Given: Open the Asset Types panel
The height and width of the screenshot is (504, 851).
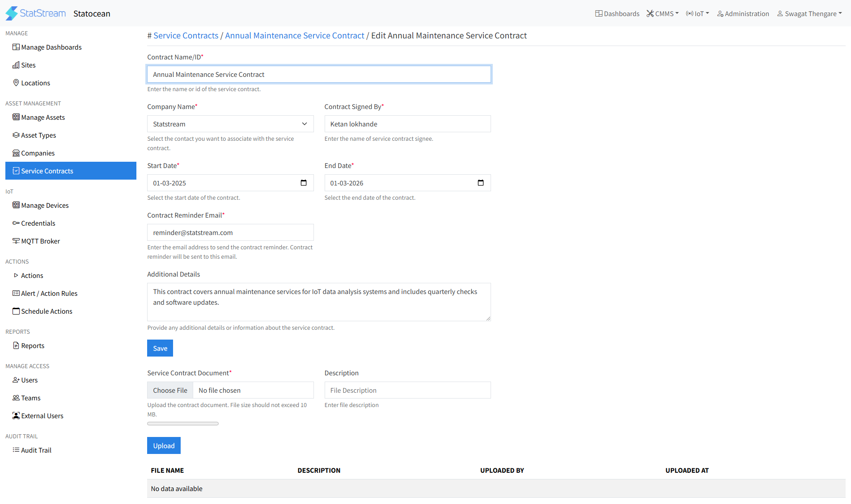Looking at the screenshot, I should (x=38, y=135).
